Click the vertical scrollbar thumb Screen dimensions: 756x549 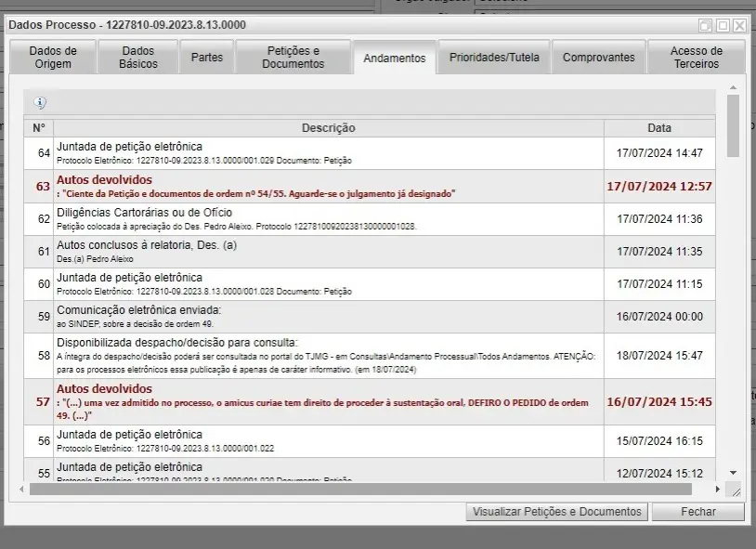tap(733, 125)
